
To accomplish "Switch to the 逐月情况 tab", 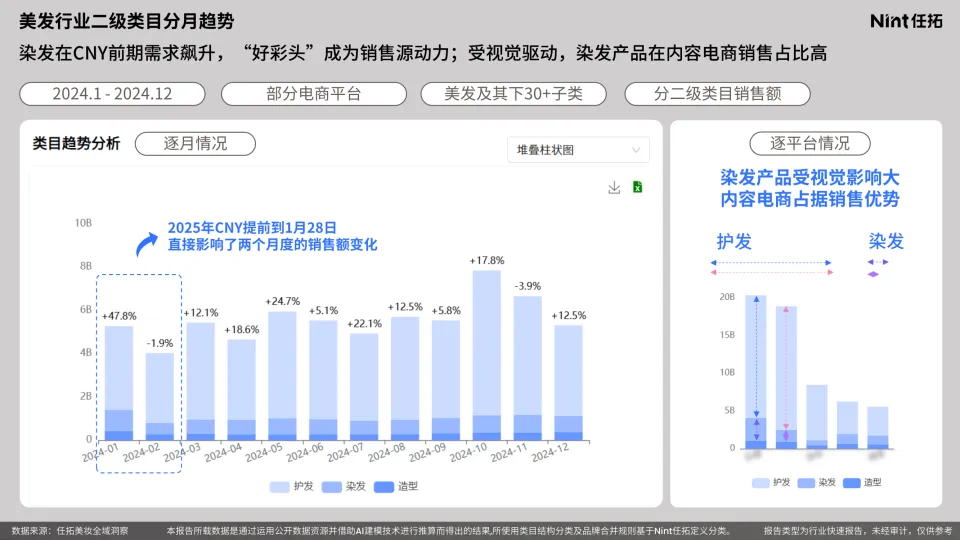I will pos(195,144).
